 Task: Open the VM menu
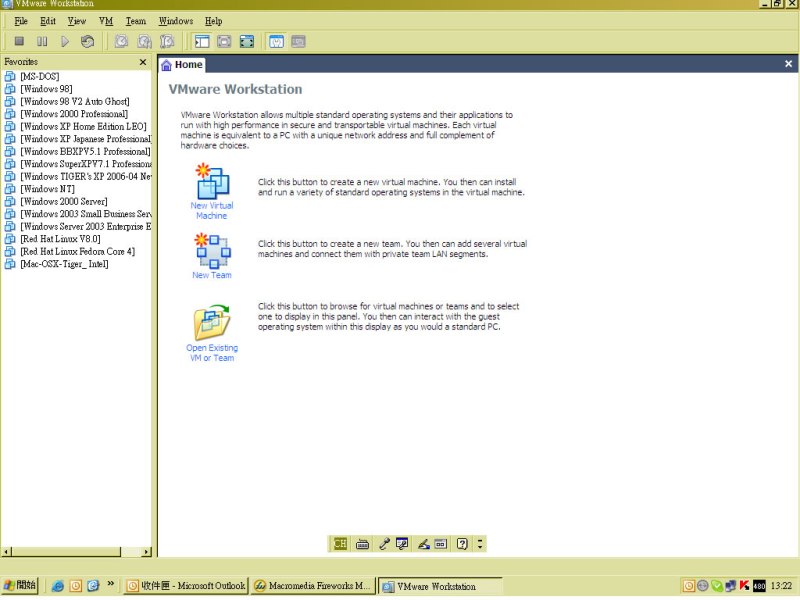click(x=106, y=21)
